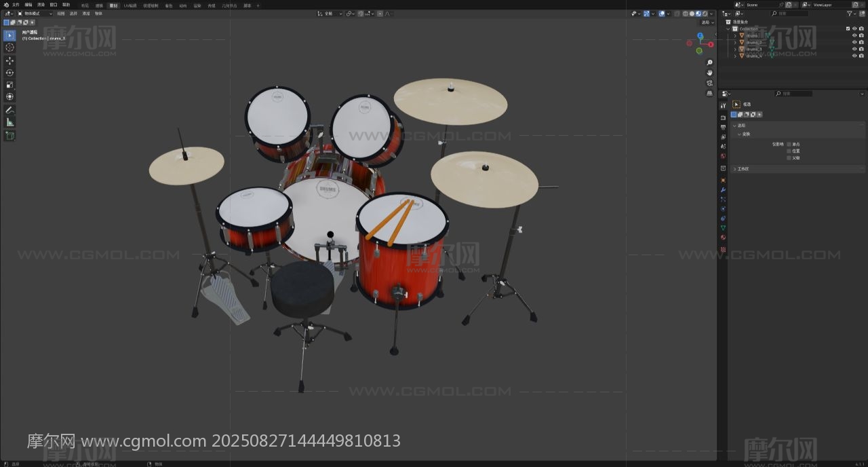Viewport: 868px width, 467px height.
Task: Uncheck the Collection exclude checkbox in outliner
Action: tap(848, 29)
